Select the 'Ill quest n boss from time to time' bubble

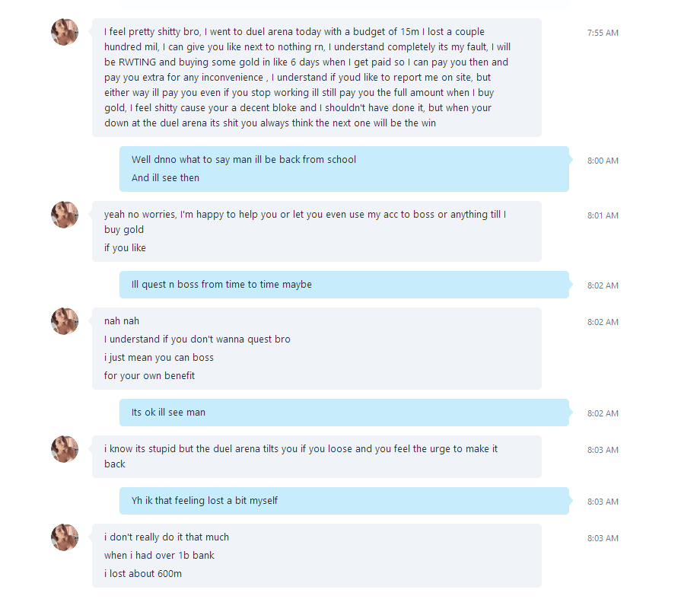[221, 285]
